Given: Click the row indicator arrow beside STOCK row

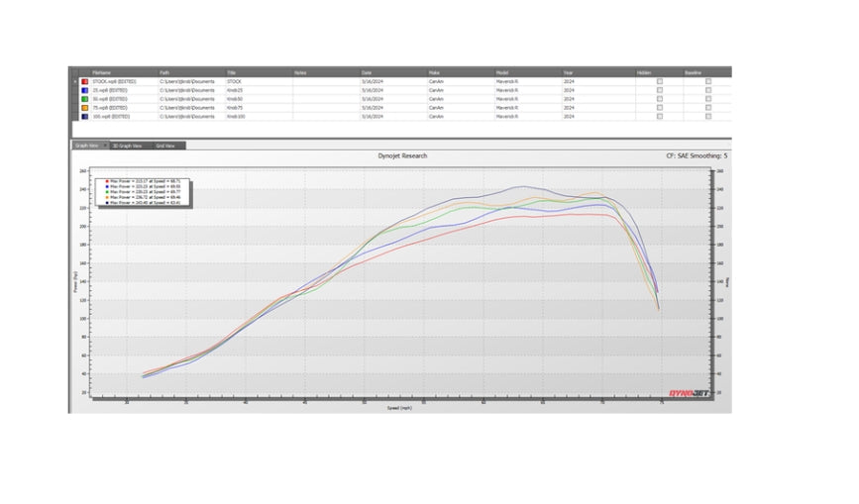Looking at the screenshot, I should tap(75, 81).
